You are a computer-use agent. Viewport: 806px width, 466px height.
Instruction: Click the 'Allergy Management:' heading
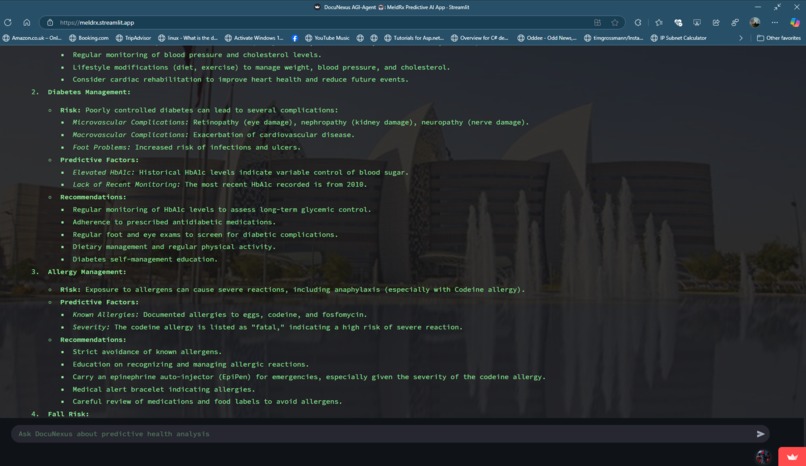(87, 272)
